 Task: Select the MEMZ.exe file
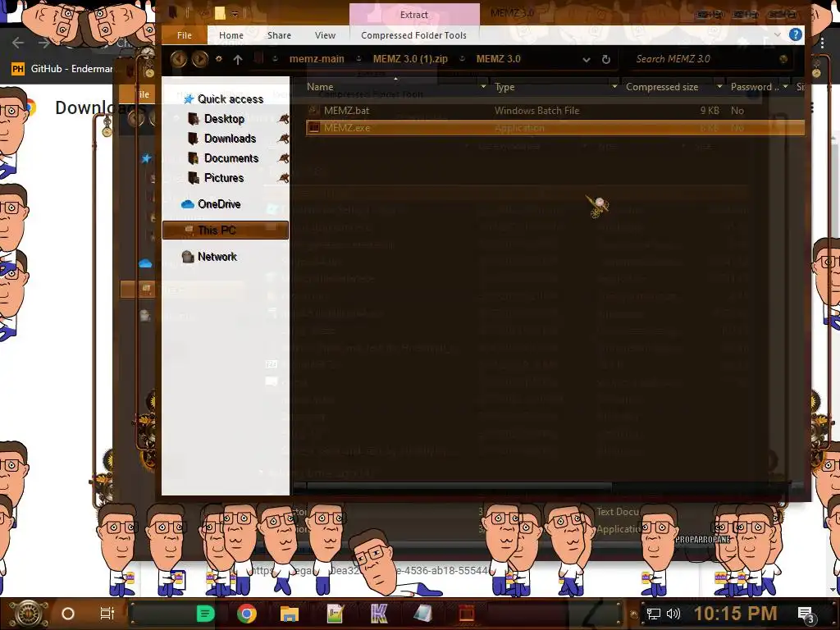point(555,128)
